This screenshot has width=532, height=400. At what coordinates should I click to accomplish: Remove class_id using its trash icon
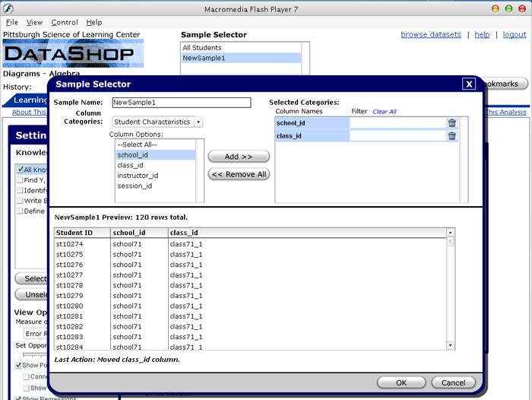click(451, 136)
